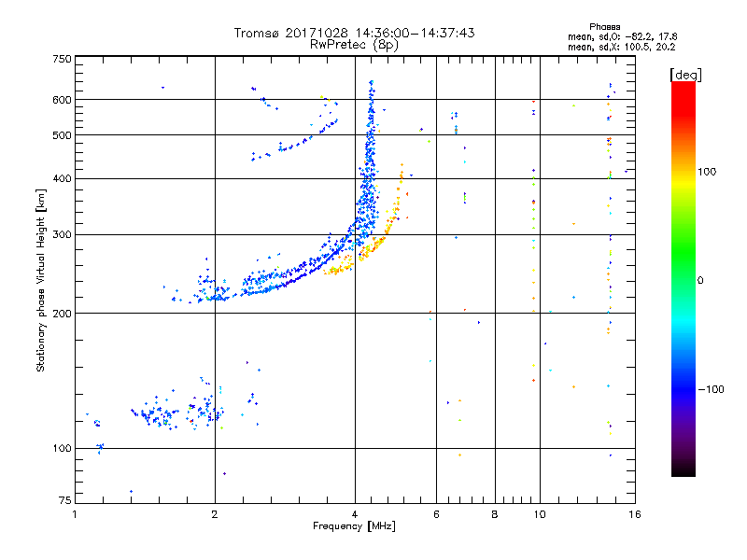This screenshot has height=560, width=747.
Task: Click the colorbar tick label '0'
Action: [700, 281]
